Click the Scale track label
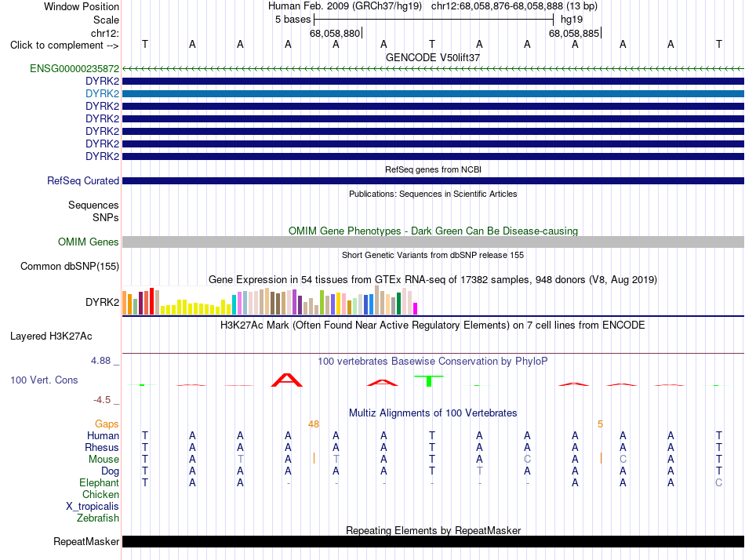Screen dimensions: 745x560 pyautogui.click(x=106, y=20)
